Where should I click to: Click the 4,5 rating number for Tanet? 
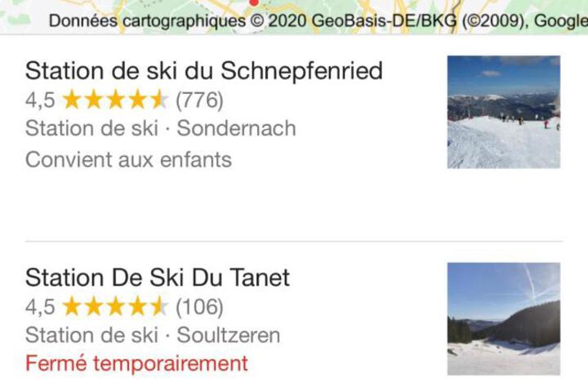click(x=40, y=307)
